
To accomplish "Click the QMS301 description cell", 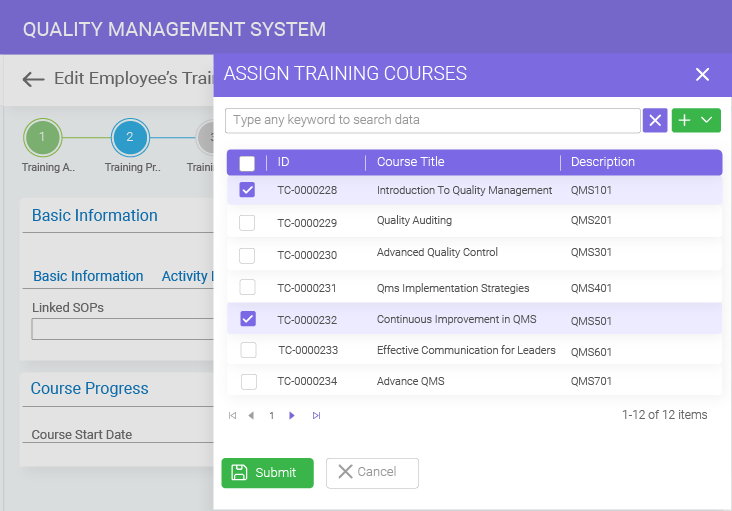I will point(591,252).
